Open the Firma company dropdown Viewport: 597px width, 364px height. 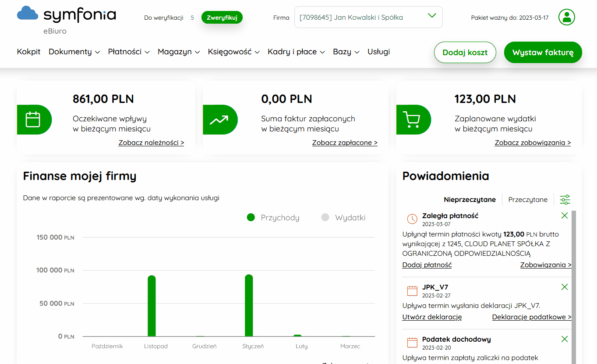[368, 17]
